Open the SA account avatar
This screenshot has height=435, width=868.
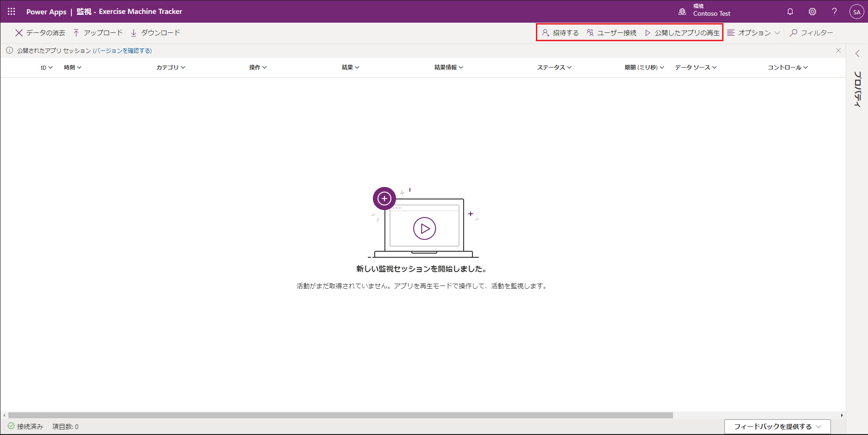[x=857, y=12]
